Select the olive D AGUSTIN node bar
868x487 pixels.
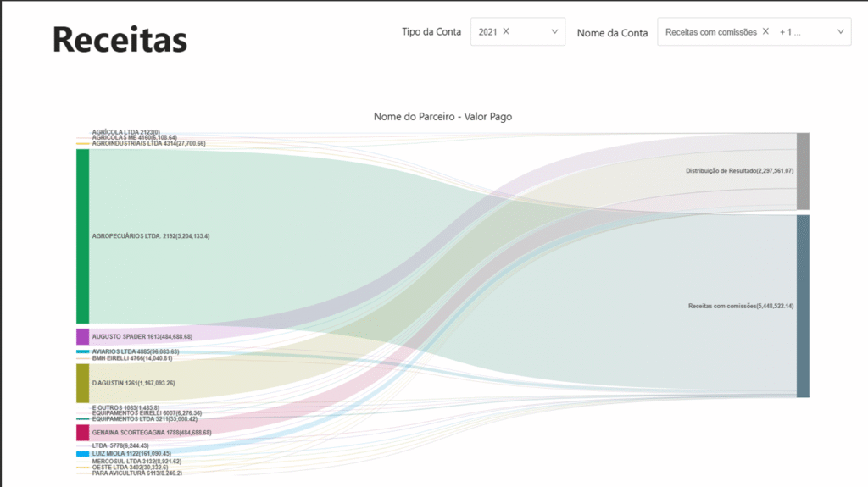click(82, 383)
